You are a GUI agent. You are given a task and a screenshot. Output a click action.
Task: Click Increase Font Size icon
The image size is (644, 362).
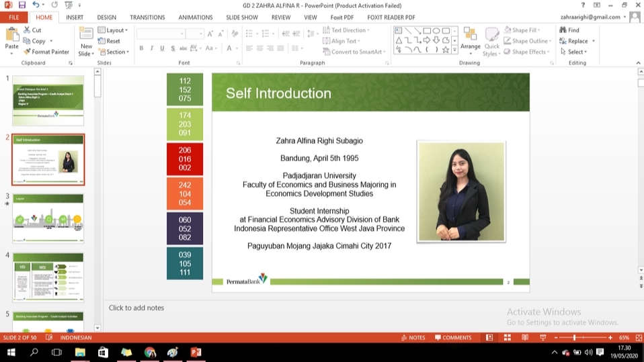tap(210, 34)
